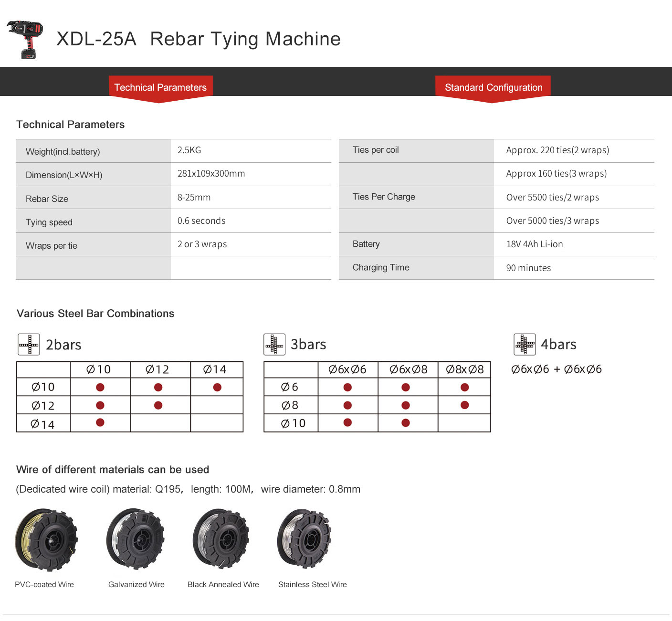Click the 'Galvanized Wire' caption
Viewport: 672px width, 621px height.
136,585
